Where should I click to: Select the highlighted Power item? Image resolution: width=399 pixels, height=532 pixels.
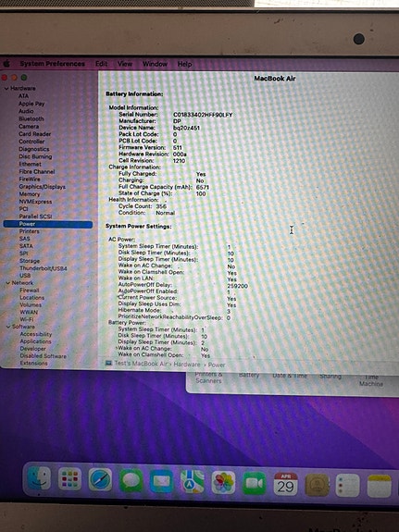48,224
